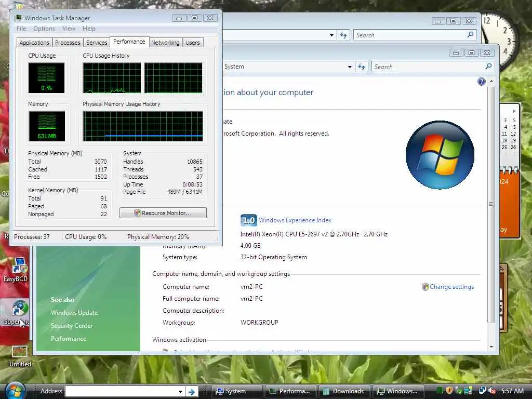
Task: Click the Physical Memory Usage History graph
Action: (143, 126)
